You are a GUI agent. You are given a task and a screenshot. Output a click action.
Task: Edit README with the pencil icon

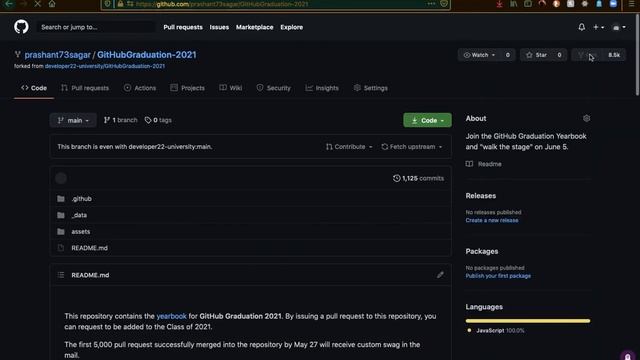coord(440,275)
